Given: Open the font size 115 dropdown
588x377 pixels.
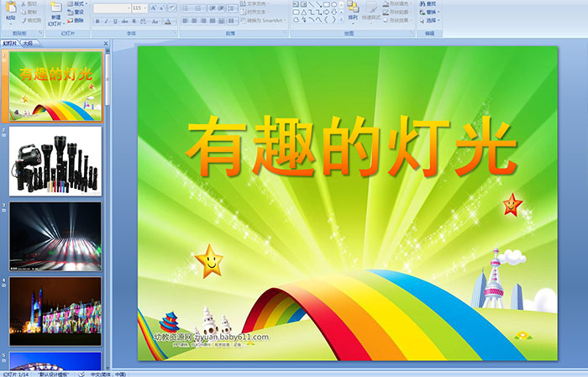Looking at the screenshot, I should tap(144, 8).
